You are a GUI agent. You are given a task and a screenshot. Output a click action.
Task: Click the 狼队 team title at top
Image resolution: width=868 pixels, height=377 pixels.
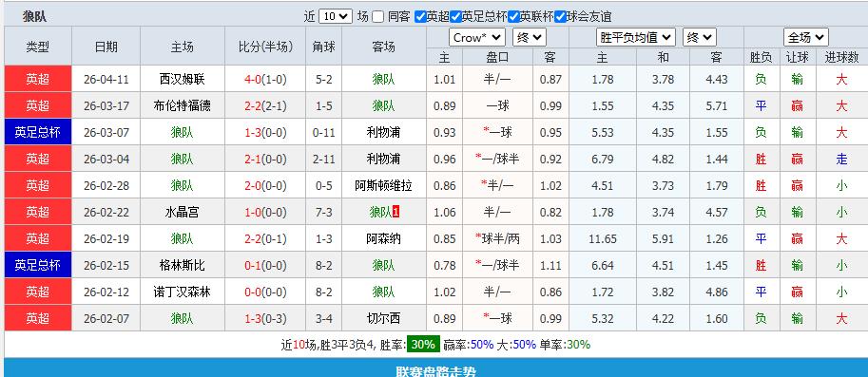(34, 16)
